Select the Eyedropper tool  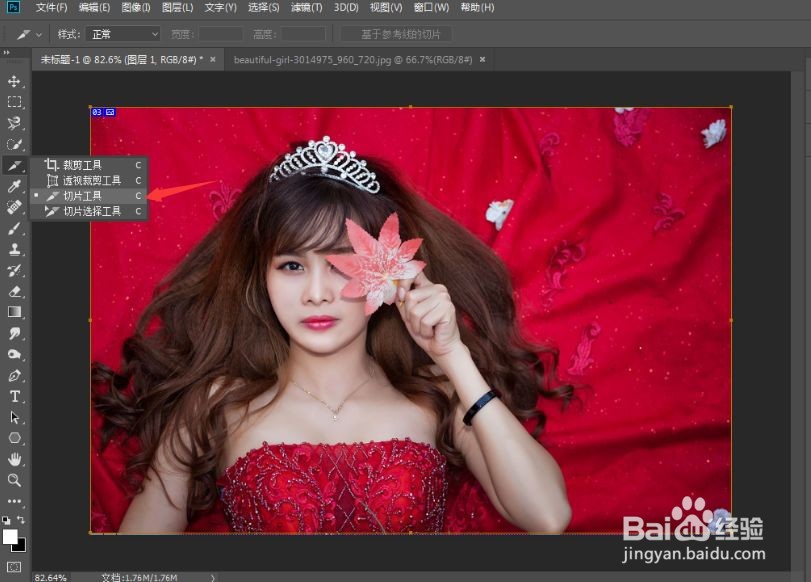click(x=14, y=186)
